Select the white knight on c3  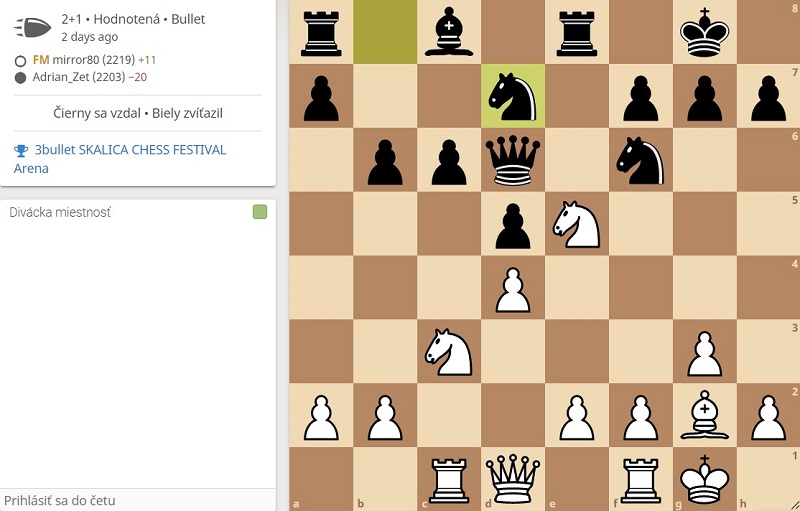pyautogui.click(x=448, y=352)
